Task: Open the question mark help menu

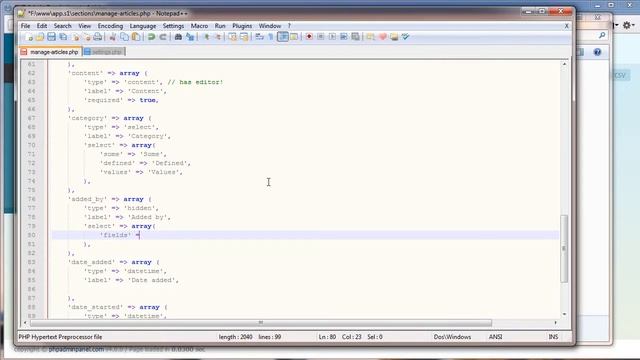Action: [289, 26]
